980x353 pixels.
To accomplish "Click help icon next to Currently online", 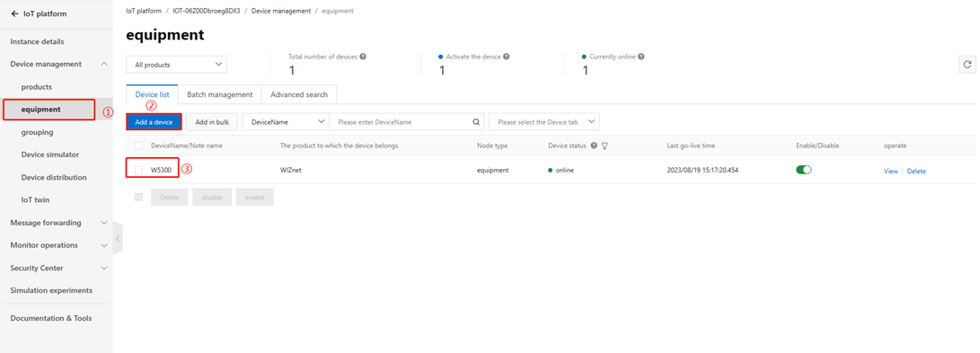I will (x=641, y=57).
